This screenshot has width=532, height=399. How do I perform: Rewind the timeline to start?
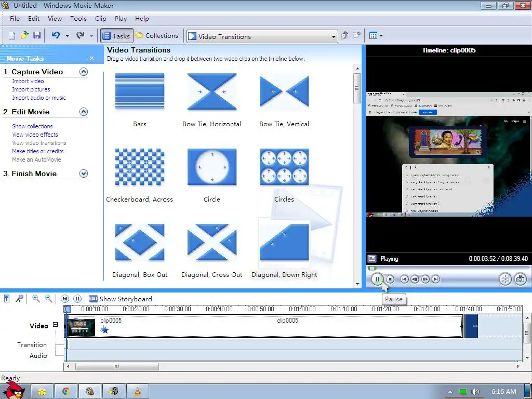tap(65, 299)
